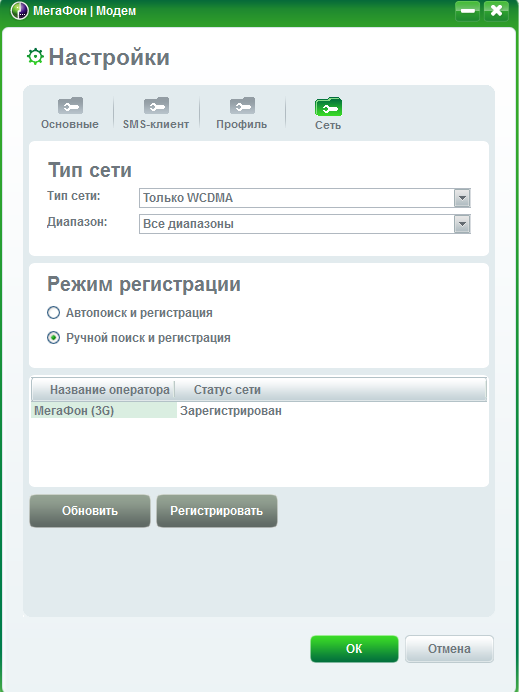The height and width of the screenshot is (693, 519).
Task: Open the Основные settings folder icon
Action: [x=70, y=106]
